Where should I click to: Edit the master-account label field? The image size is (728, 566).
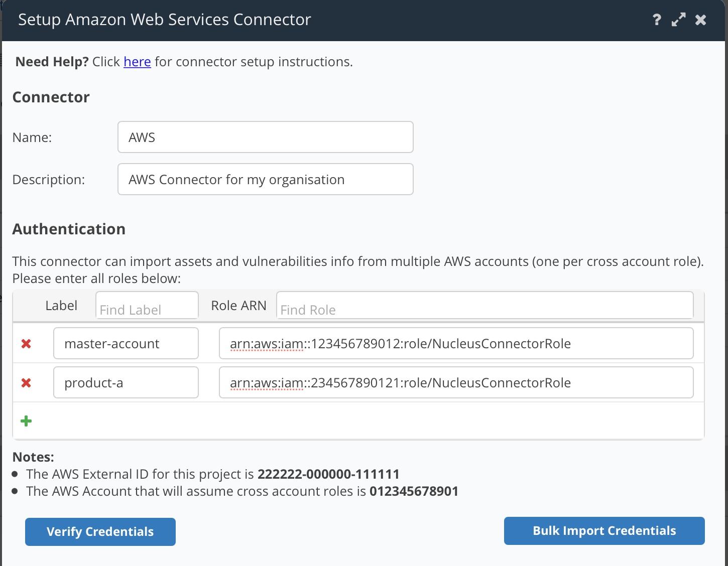click(x=126, y=343)
